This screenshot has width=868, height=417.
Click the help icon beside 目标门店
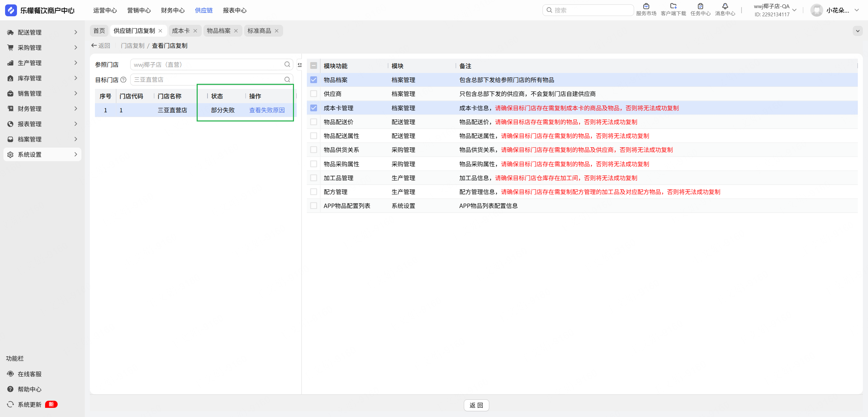coord(123,80)
